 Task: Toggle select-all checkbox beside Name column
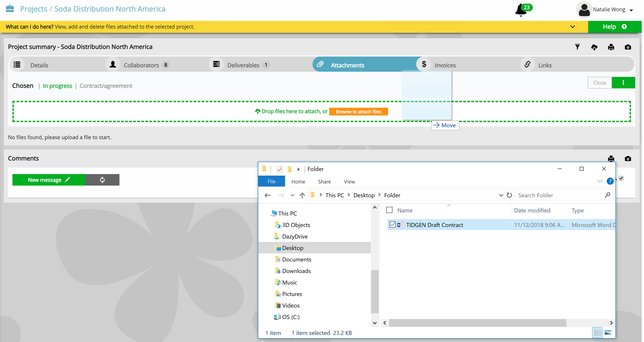coord(389,210)
